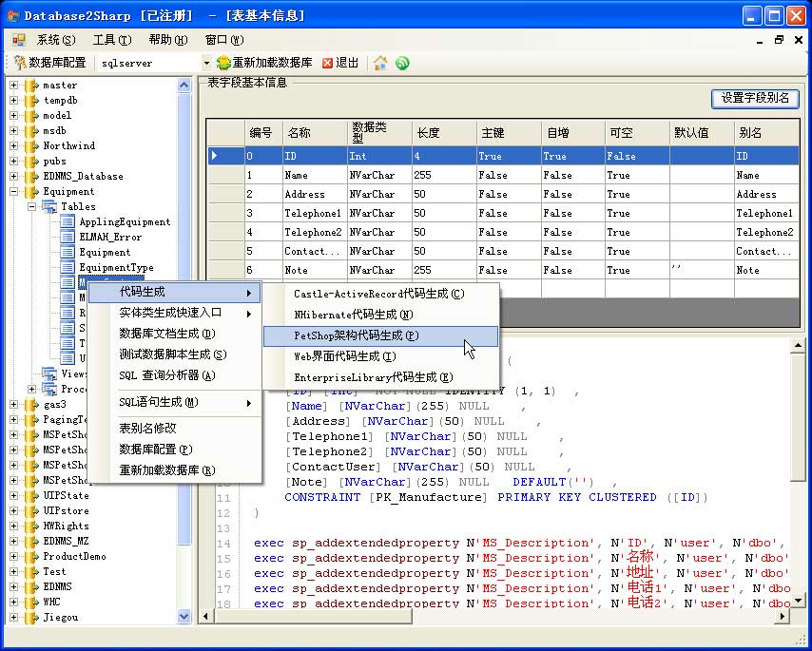Choose NHibernate代码生成 from submenu
Screen dimensions: 812x651
pyautogui.click(x=380, y=315)
